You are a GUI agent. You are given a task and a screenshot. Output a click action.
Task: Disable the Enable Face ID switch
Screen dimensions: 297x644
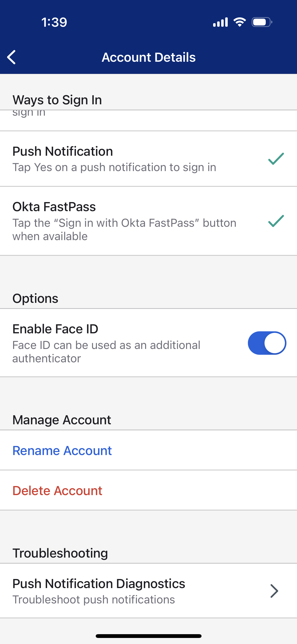pyautogui.click(x=267, y=343)
